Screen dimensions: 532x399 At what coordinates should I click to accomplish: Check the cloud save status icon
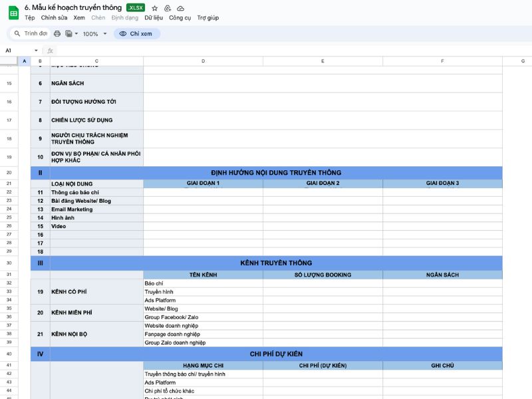point(180,8)
